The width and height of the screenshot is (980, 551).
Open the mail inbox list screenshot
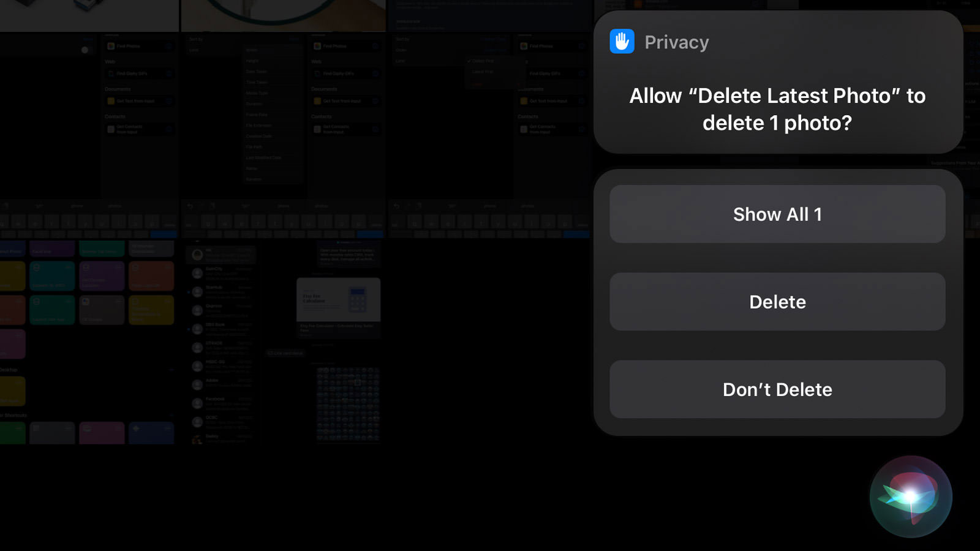(221, 343)
